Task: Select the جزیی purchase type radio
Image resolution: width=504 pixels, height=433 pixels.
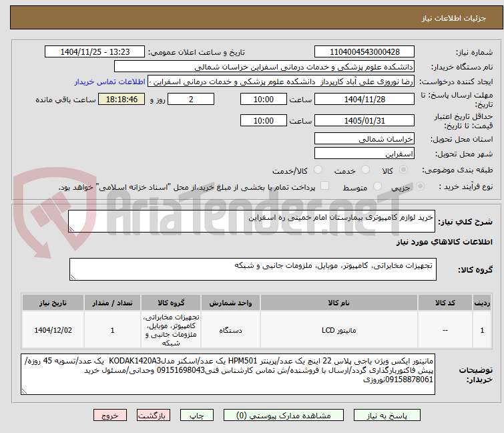Action: [420, 186]
